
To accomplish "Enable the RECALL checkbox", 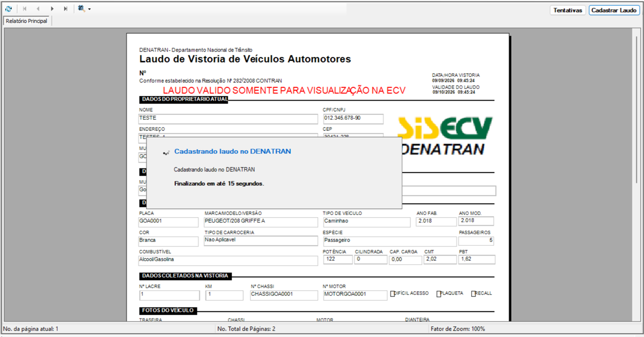I will click(474, 294).
